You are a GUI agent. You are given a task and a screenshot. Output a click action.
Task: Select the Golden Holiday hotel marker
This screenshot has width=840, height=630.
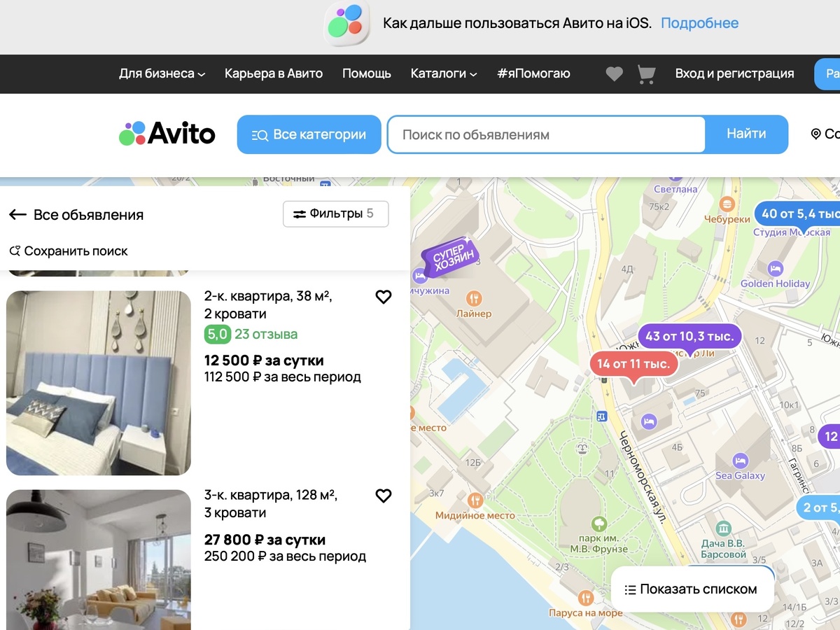(775, 268)
